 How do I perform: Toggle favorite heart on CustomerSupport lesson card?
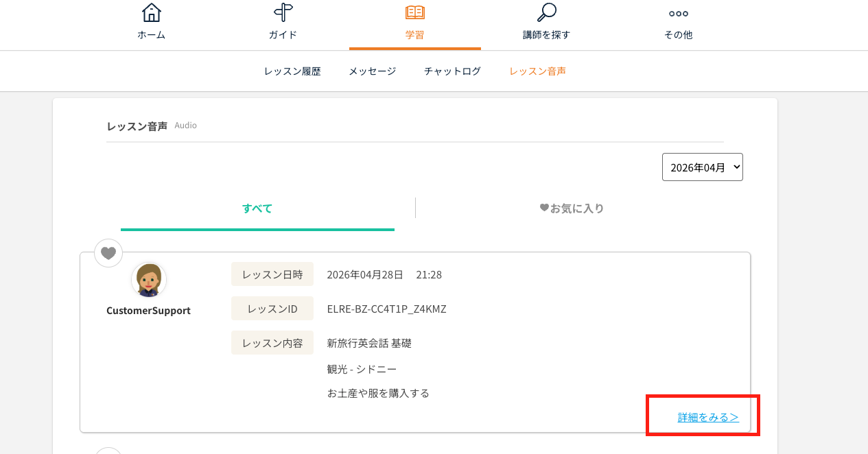[108, 253]
